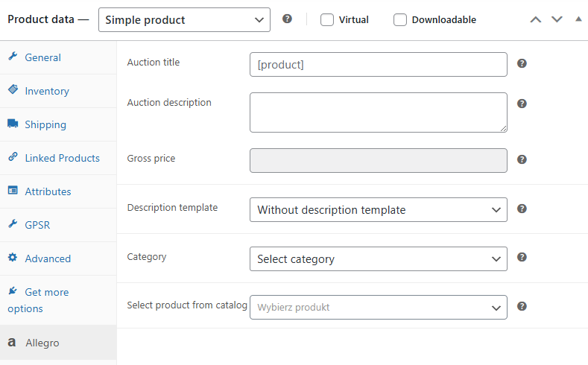Viewport: 588px width, 365px height.
Task: Click the Get more options plug icon
Action: click(x=13, y=291)
